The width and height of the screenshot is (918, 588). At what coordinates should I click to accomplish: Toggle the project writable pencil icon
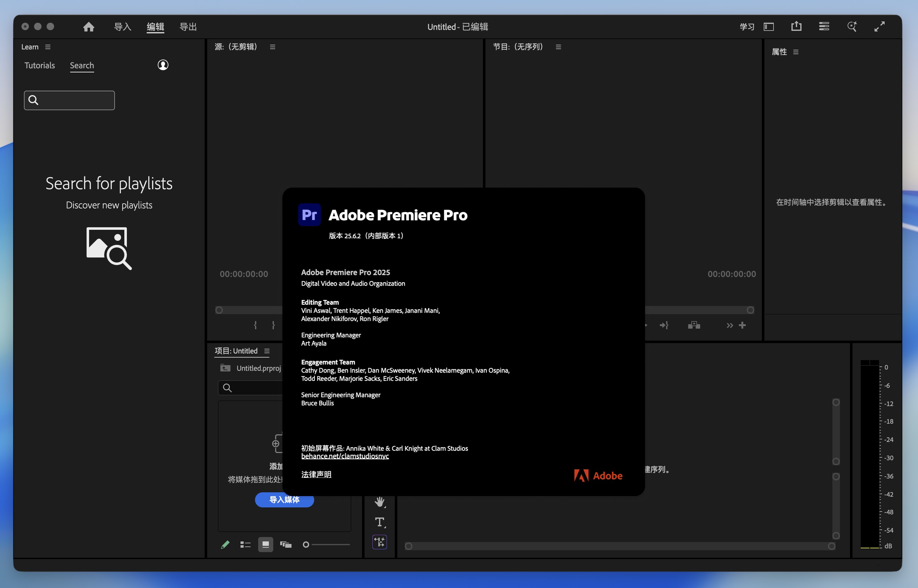(x=225, y=545)
